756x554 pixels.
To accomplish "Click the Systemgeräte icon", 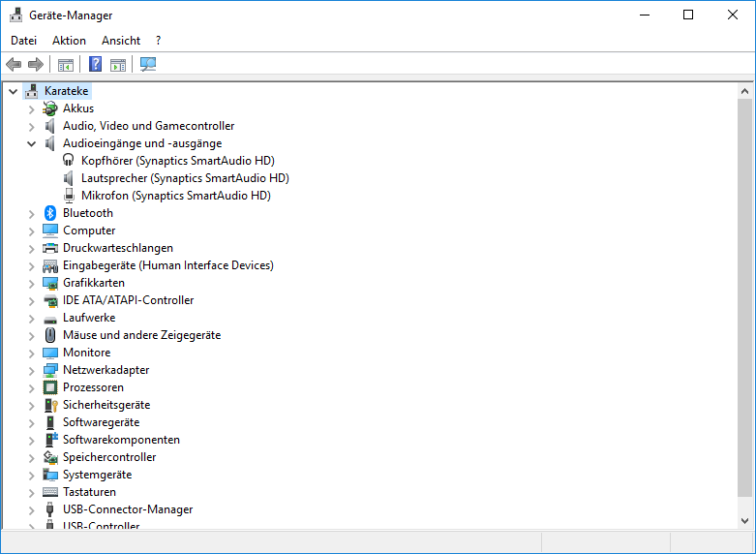I will click(50, 475).
